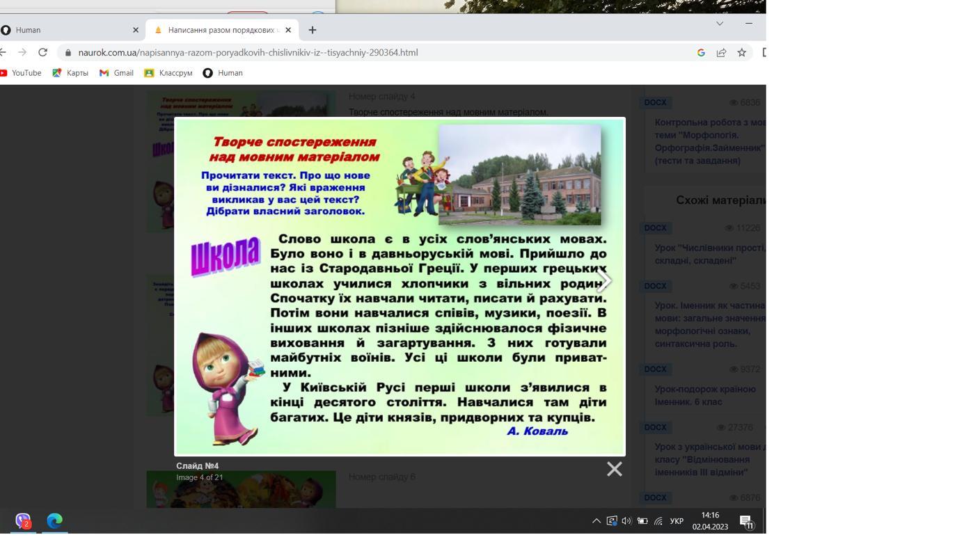
Task: Click the share page icon
Action: tap(721, 52)
